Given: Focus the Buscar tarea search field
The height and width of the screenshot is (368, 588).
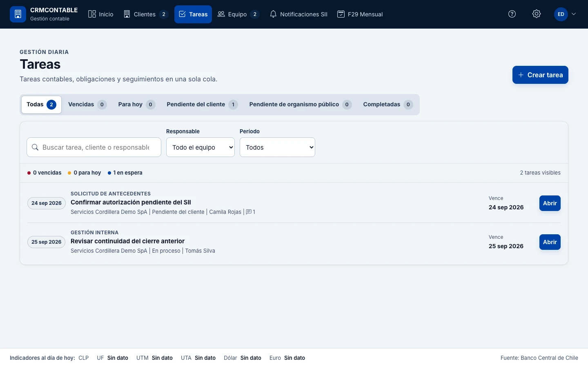Looking at the screenshot, I should [x=94, y=147].
